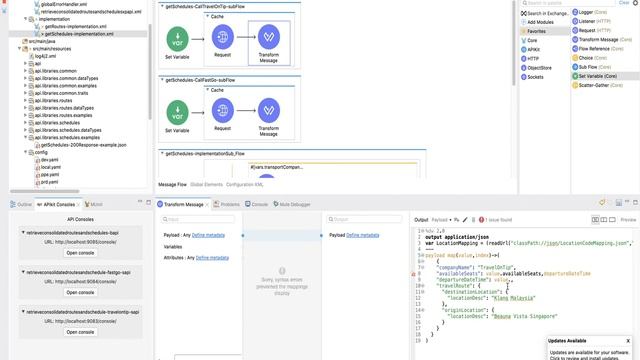Collapse retrieveconsolidatedroutesandschedules-bapi console section
The width and height of the screenshot is (640, 360).
click(23, 232)
